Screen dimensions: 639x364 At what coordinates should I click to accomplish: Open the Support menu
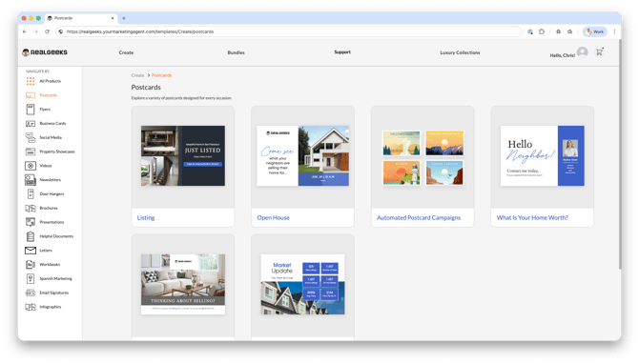click(x=342, y=52)
